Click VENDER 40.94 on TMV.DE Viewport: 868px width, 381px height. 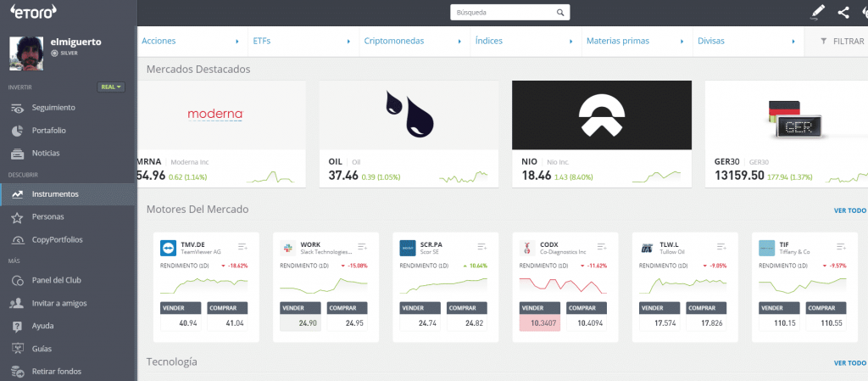pos(181,317)
